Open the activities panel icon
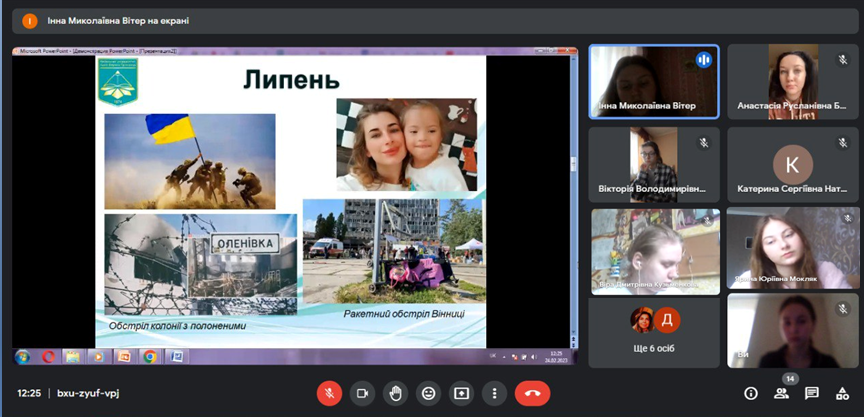Image resolution: width=864 pixels, height=417 pixels. [x=842, y=393]
